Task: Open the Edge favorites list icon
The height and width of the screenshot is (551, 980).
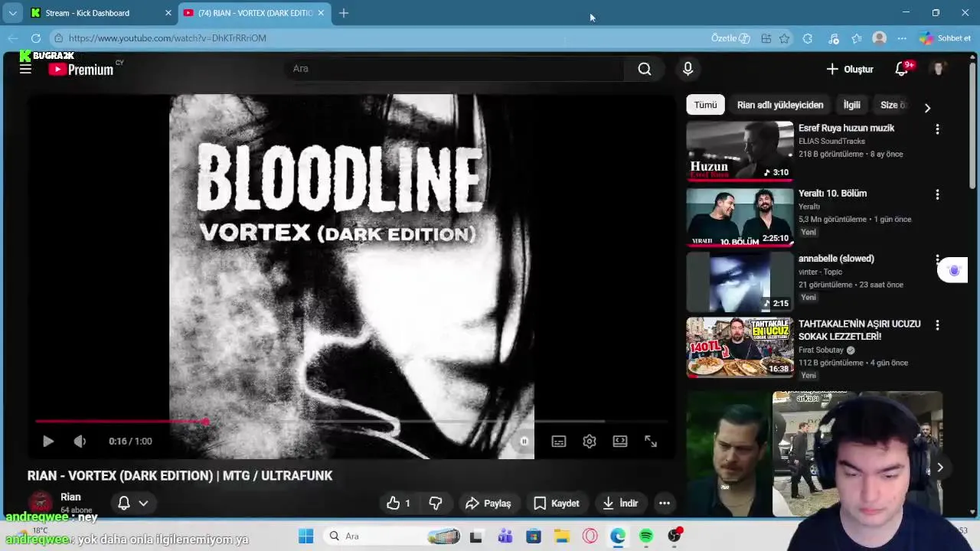Action: (857, 37)
